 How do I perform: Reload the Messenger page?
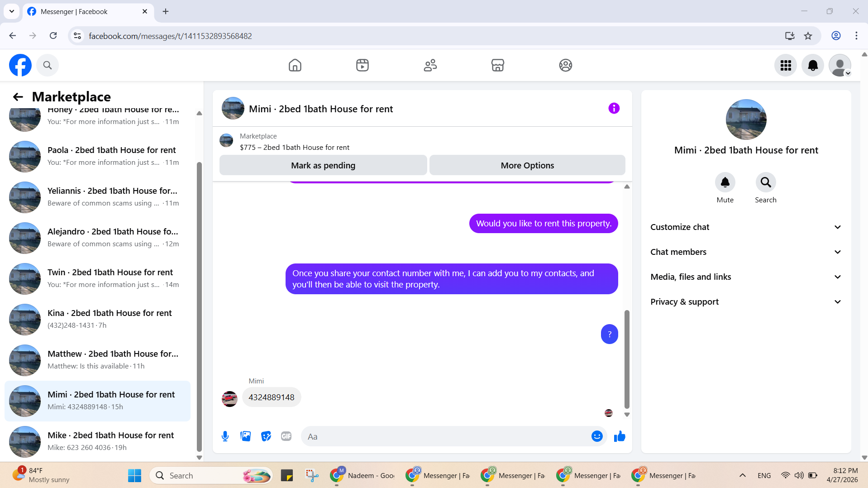click(x=53, y=36)
